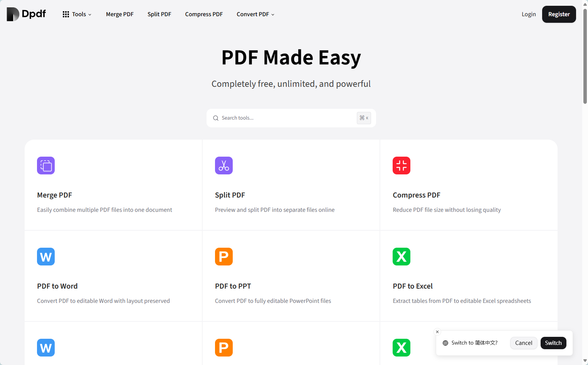Click the orange P icon above PDF to PPT
588x365 pixels.
224,257
